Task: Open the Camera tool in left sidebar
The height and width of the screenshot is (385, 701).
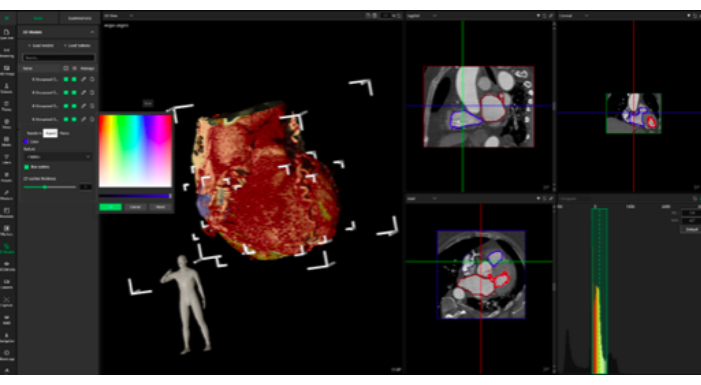Action: 7,283
